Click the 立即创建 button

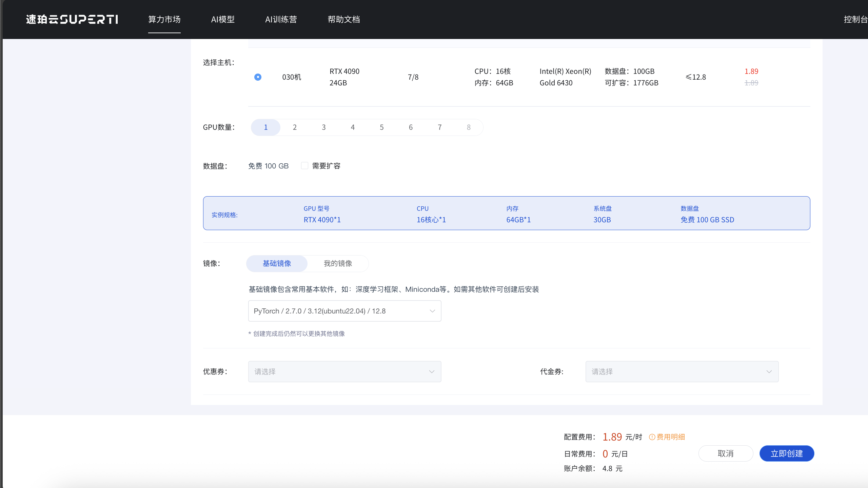(x=787, y=454)
